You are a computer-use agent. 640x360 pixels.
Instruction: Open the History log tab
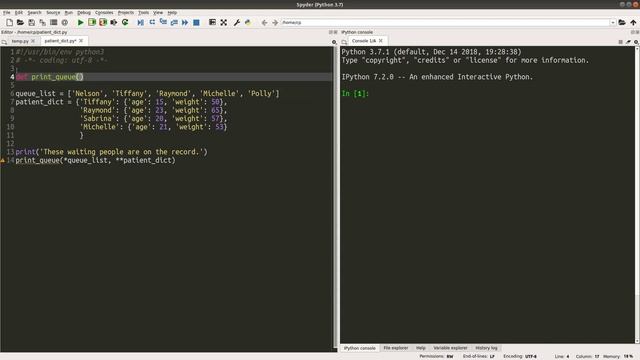click(x=487, y=348)
